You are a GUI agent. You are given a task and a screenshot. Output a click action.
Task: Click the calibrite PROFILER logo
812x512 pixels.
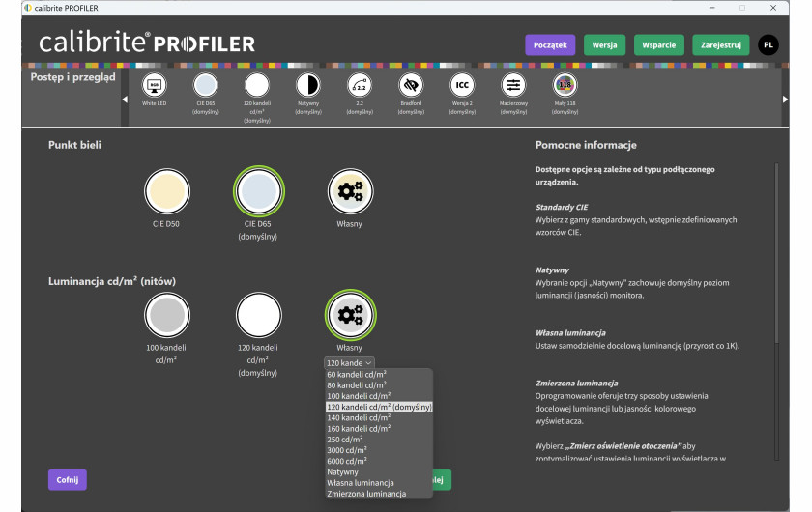(x=147, y=43)
